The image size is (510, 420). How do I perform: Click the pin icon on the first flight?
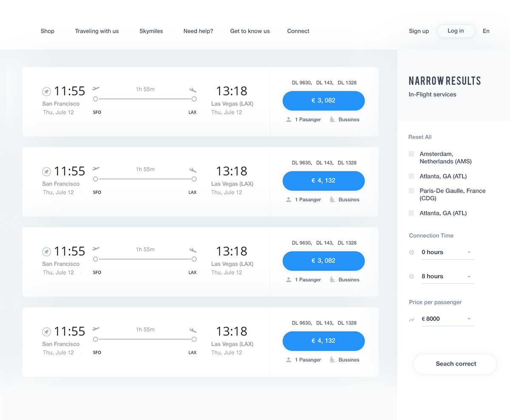tap(46, 91)
